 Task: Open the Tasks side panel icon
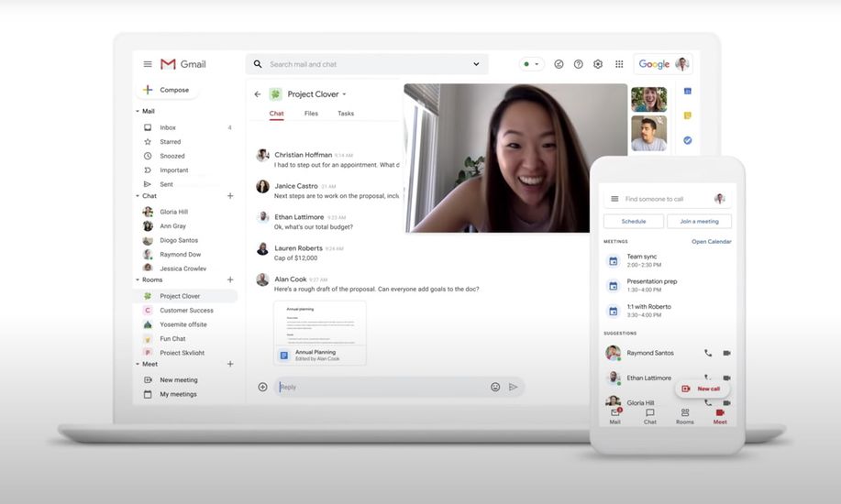688,140
